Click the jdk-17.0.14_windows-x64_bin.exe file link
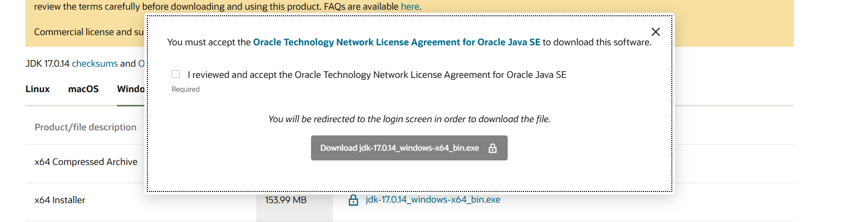Image resolution: width=868 pixels, height=222 pixels. pos(433,200)
